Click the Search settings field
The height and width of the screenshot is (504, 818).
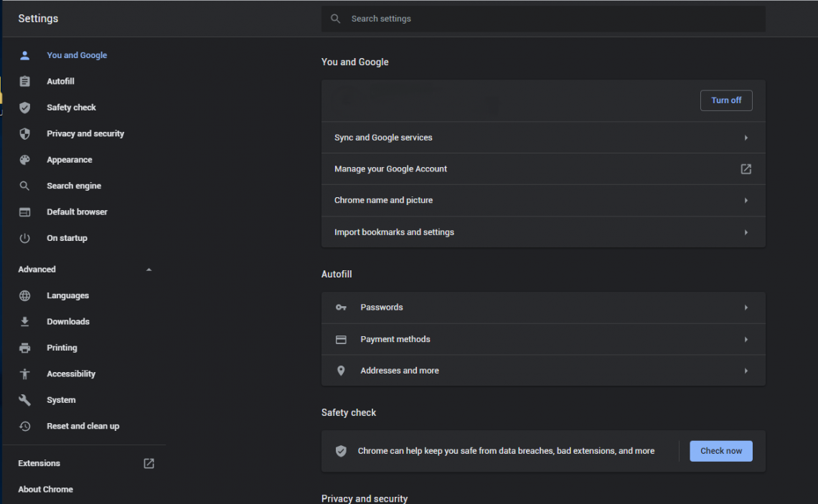pos(543,19)
